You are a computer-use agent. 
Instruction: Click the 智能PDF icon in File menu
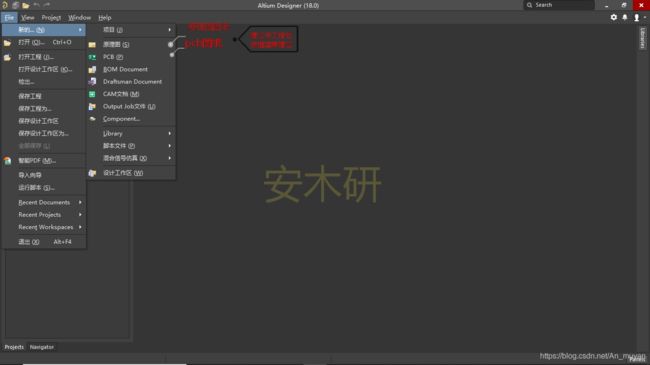tap(7, 161)
